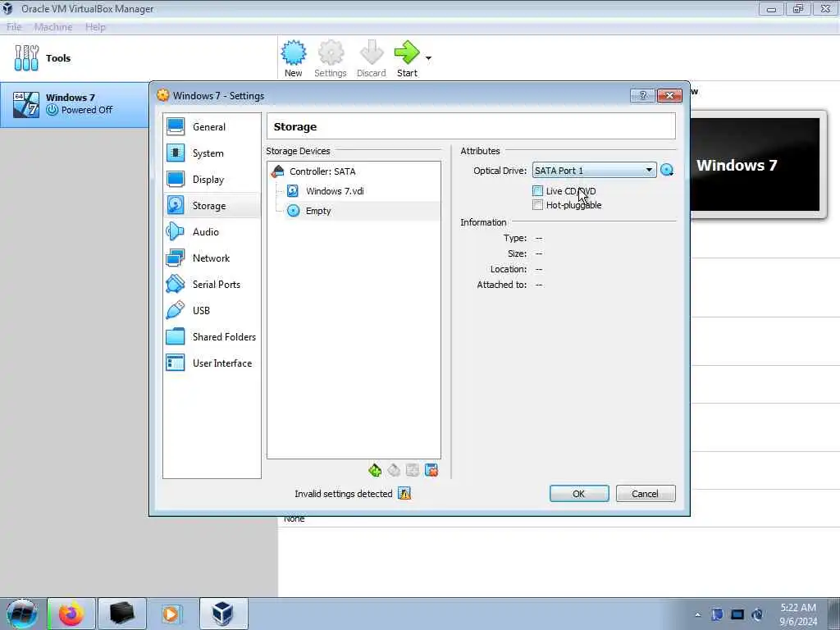This screenshot has height=630, width=840.
Task: Open the USB settings category
Action: (212, 311)
